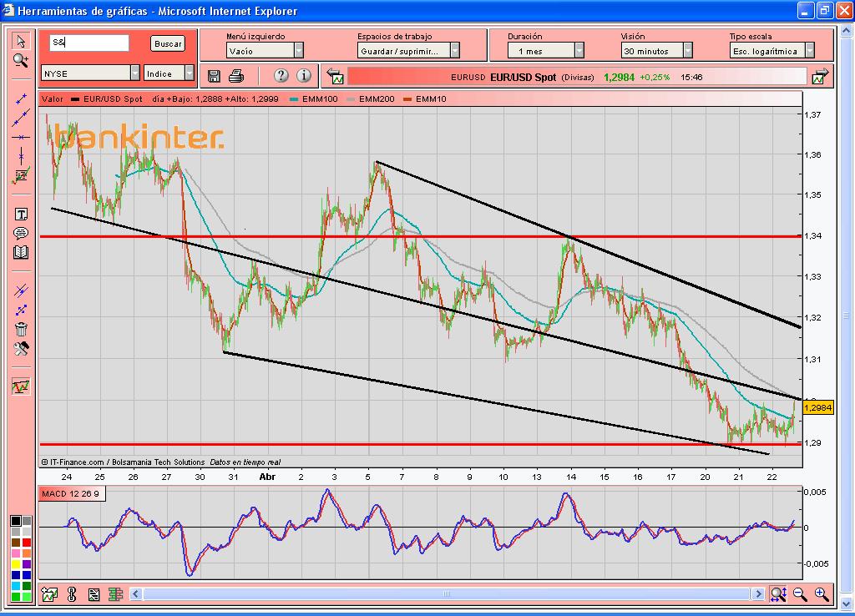This screenshot has width=855, height=616.
Task: Click the symbol search input field
Action: coord(89,43)
